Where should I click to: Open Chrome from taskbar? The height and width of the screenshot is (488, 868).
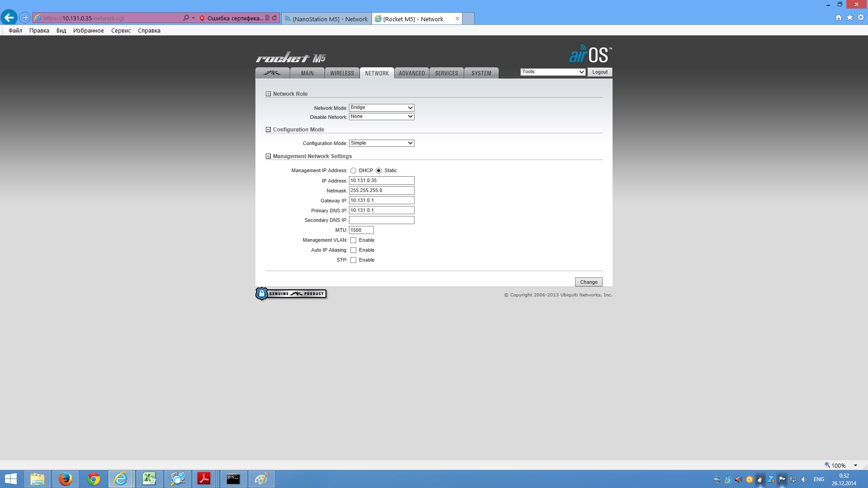[94, 479]
